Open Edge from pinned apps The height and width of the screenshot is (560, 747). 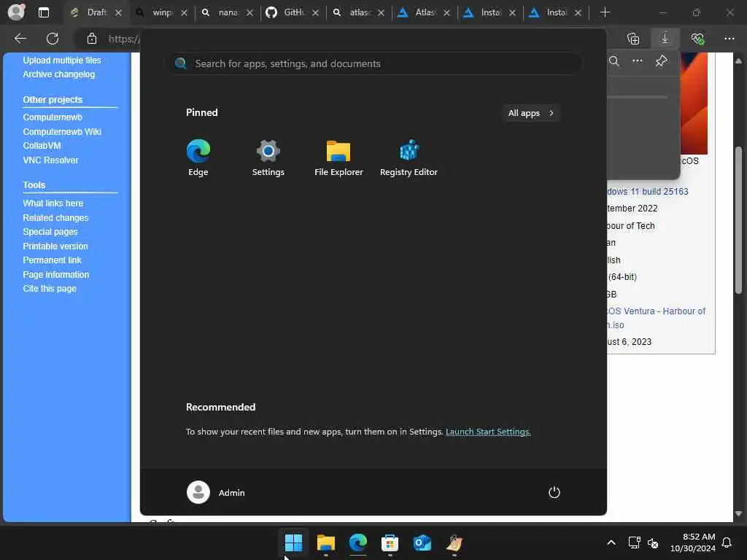tap(198, 157)
